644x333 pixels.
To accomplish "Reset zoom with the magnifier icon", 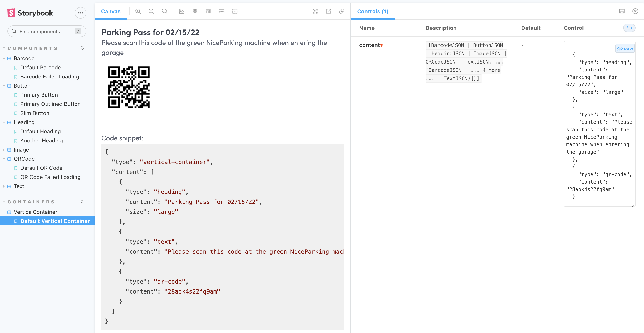I will point(164,11).
